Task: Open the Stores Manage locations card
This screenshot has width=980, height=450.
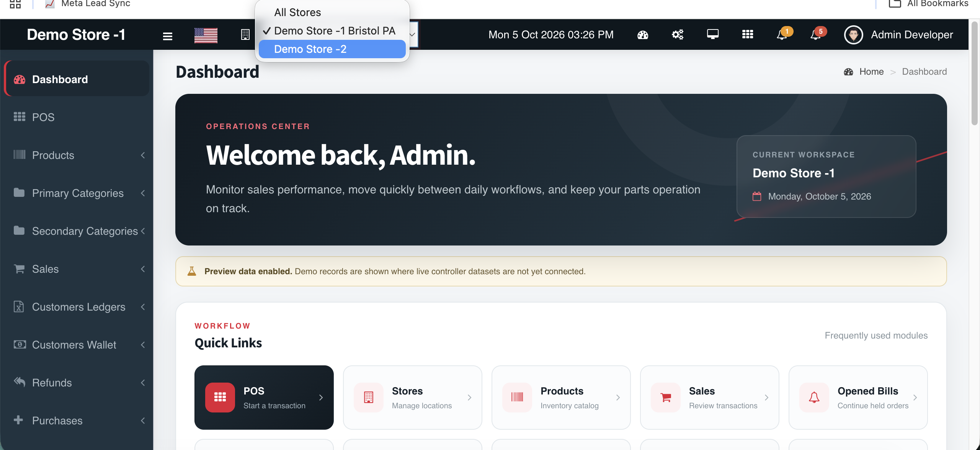Action: point(413,398)
